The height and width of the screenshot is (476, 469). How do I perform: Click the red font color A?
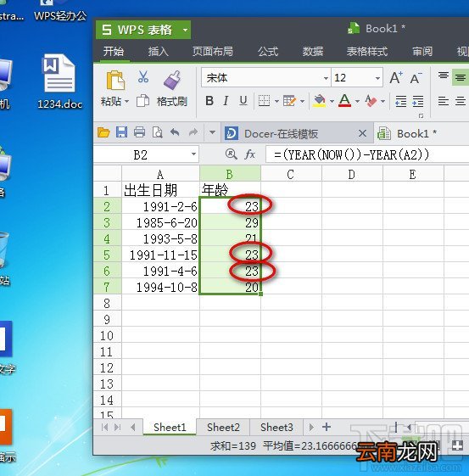coord(344,100)
